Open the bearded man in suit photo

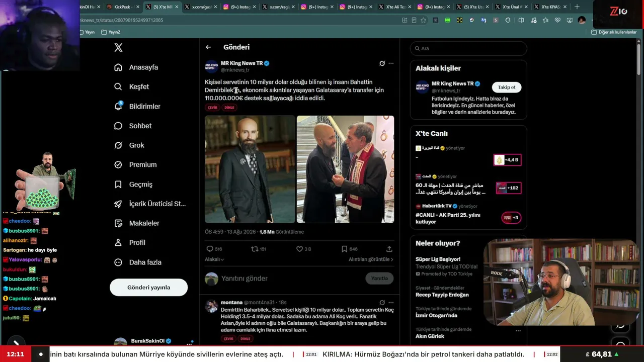(250, 169)
